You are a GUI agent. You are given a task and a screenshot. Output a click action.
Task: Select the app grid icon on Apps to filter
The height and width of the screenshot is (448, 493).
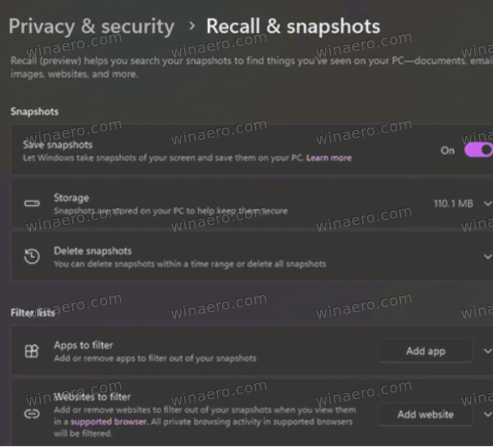click(x=32, y=351)
